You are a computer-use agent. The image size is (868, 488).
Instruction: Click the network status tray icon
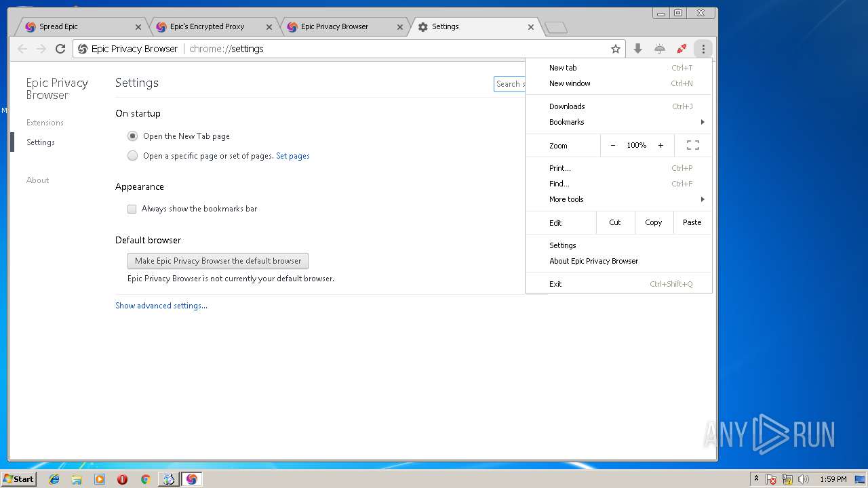point(787,479)
